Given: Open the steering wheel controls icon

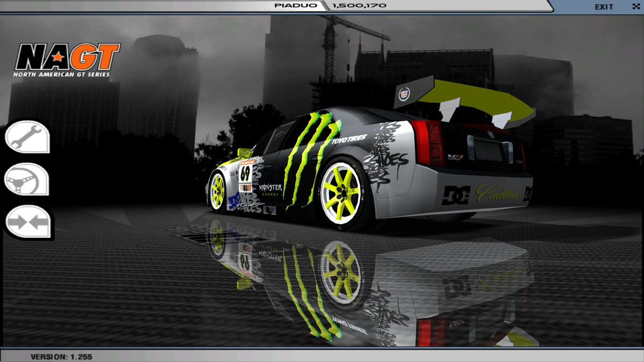Looking at the screenshot, I should [27, 179].
